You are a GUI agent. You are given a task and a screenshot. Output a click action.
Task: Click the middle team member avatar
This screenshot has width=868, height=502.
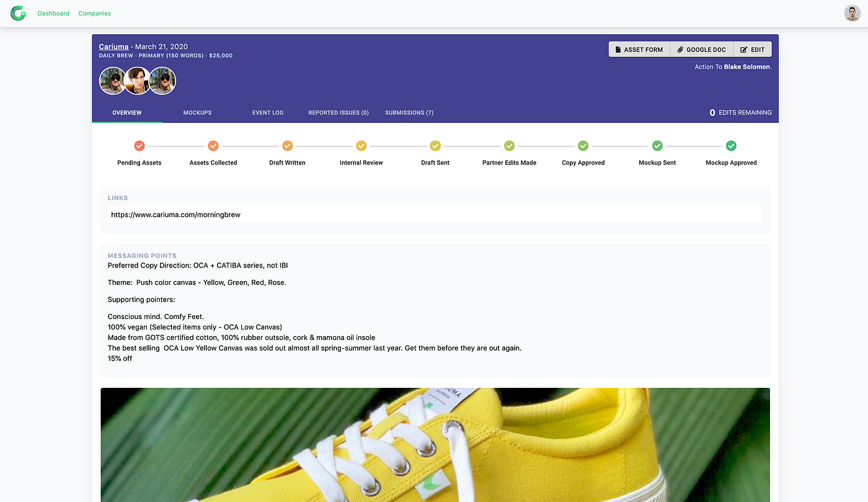click(138, 81)
